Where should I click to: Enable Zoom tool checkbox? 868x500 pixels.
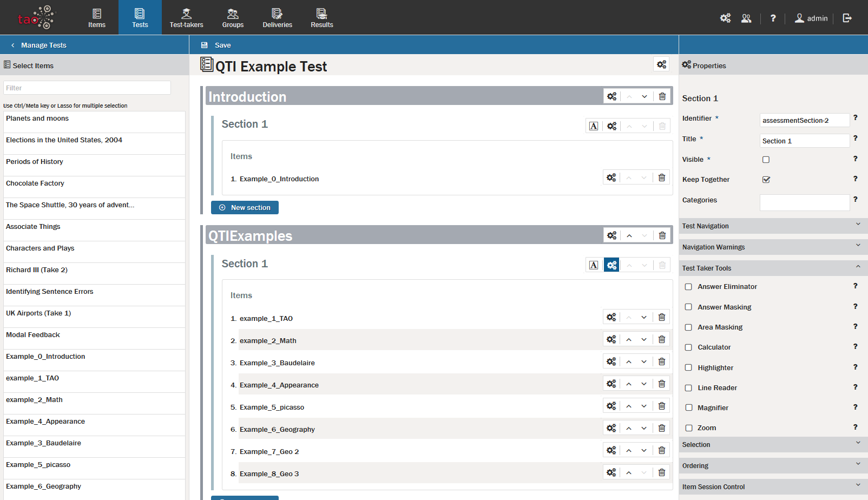(x=688, y=428)
